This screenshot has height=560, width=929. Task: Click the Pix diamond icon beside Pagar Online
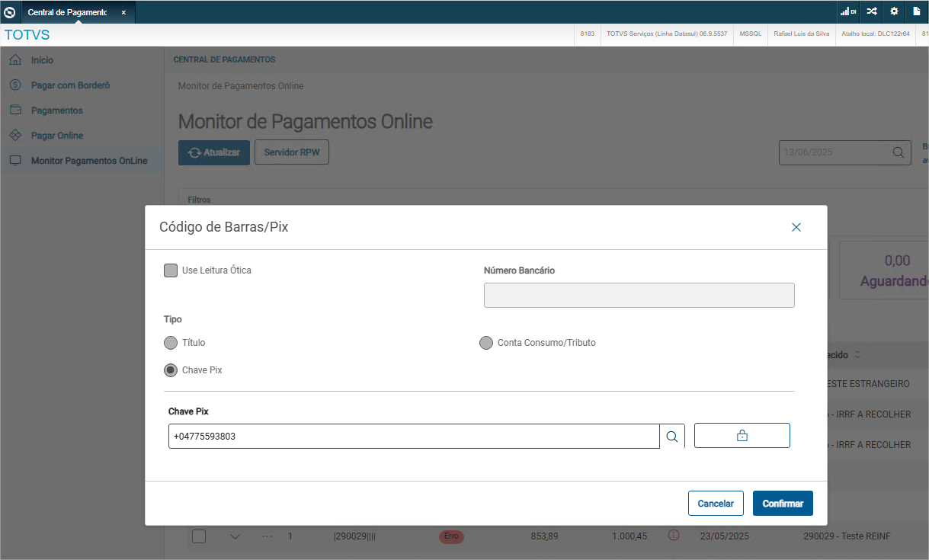point(15,135)
